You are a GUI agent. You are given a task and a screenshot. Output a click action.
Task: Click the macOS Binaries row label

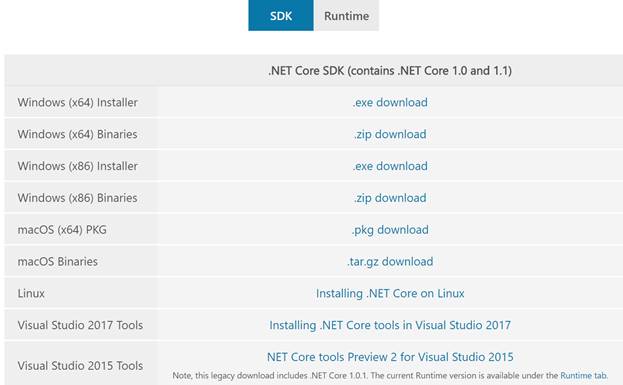58,262
